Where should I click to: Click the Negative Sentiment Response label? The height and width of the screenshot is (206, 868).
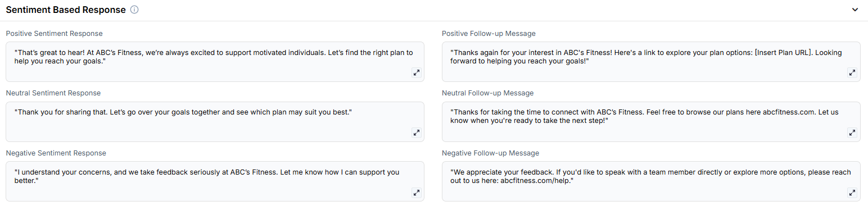pos(56,153)
